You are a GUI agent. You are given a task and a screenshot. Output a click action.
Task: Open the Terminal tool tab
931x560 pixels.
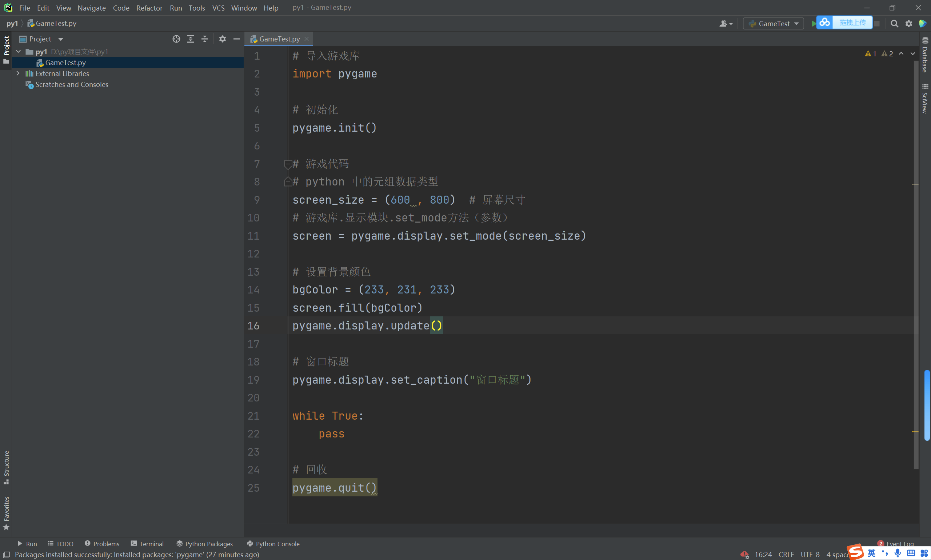(x=147, y=544)
